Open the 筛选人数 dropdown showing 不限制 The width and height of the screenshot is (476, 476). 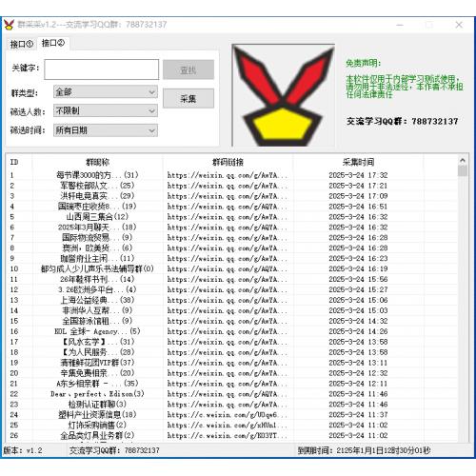tap(106, 110)
